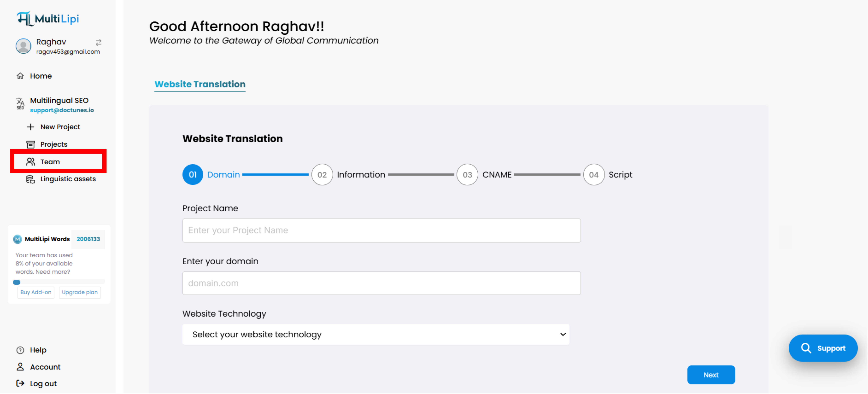The image size is (868, 394).
Task: Click the Support magnifier icon
Action: 806,348
